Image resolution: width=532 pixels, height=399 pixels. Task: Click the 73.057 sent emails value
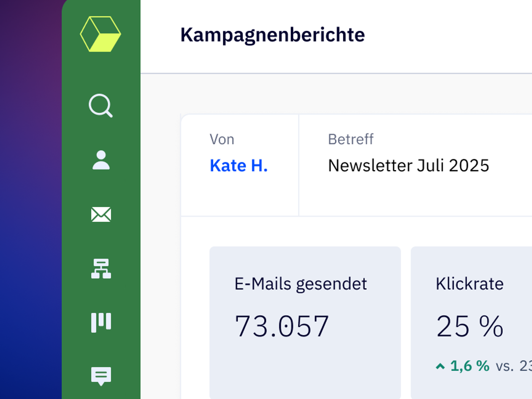[282, 326]
